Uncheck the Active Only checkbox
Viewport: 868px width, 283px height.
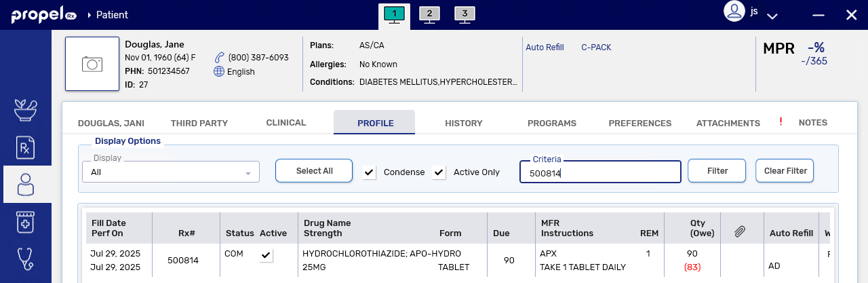[x=439, y=172]
